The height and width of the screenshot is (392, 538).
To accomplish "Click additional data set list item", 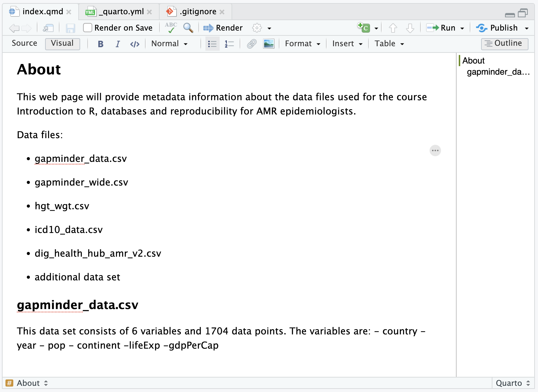I will [77, 277].
